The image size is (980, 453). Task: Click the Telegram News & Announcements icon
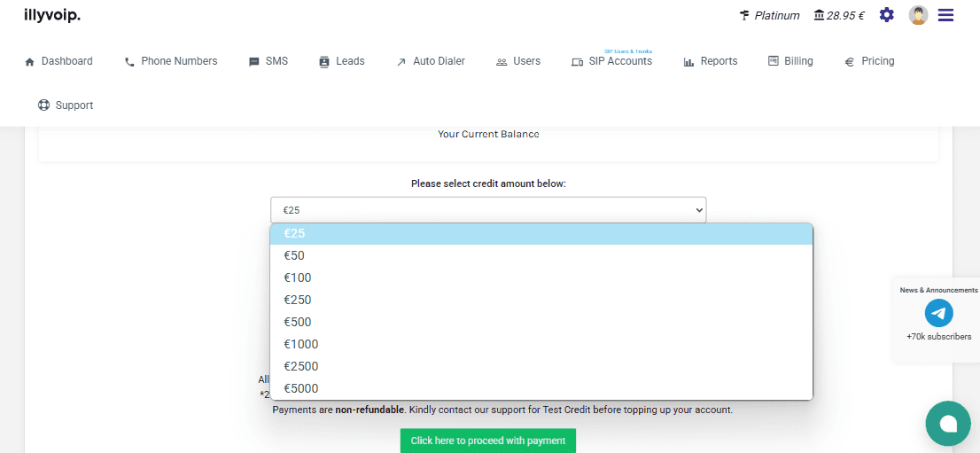[x=938, y=313]
